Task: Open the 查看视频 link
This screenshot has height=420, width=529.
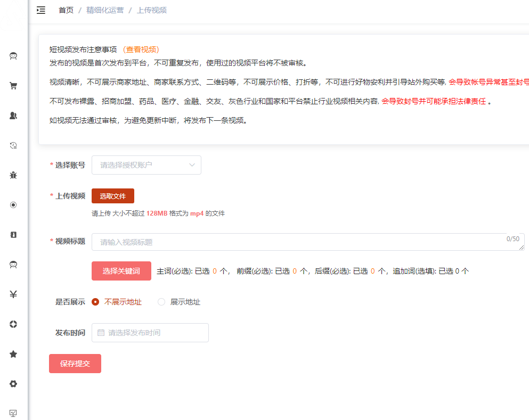Action: point(141,50)
